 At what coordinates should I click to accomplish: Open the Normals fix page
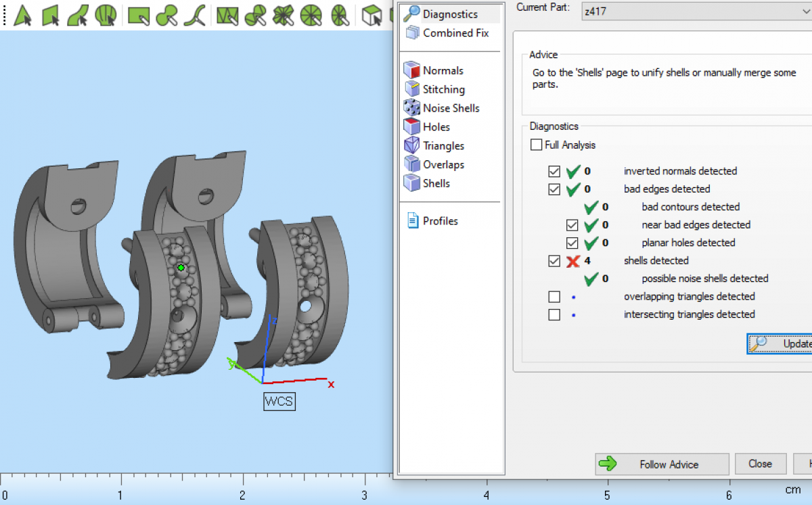[443, 70]
